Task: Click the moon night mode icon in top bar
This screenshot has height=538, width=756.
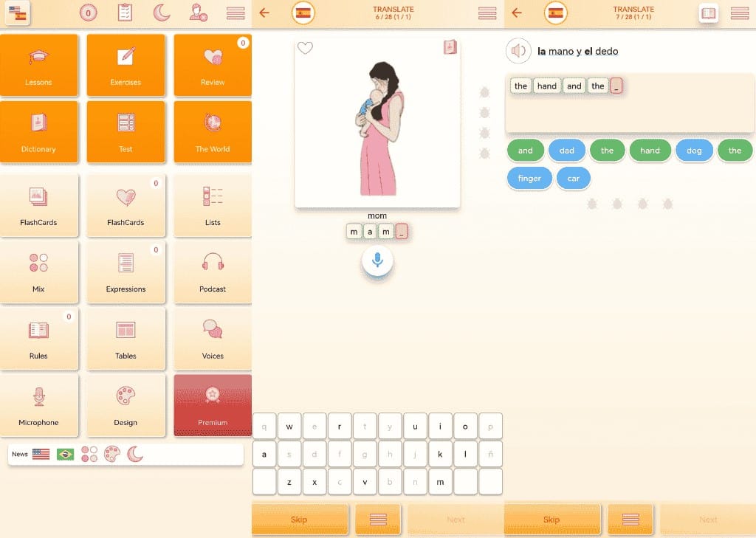Action: pyautogui.click(x=162, y=13)
